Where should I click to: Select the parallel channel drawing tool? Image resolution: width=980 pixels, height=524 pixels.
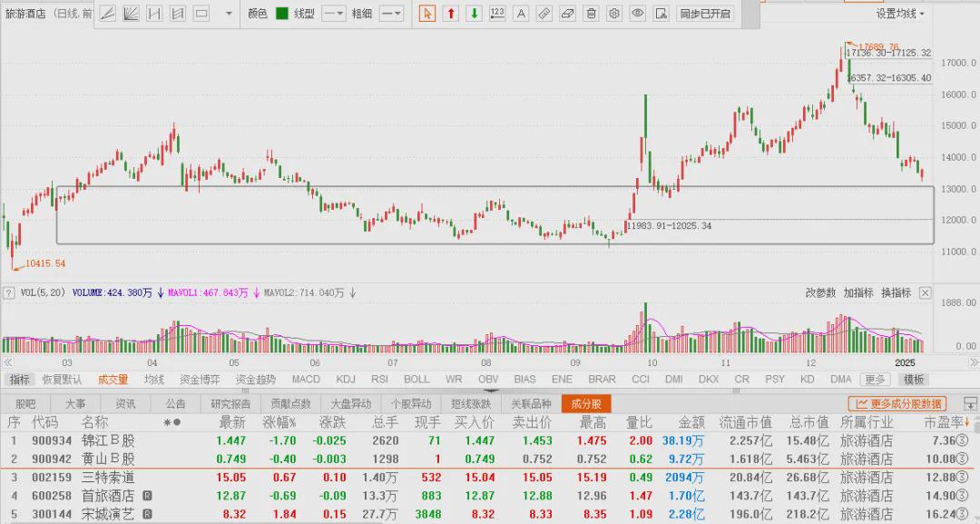coord(154,13)
